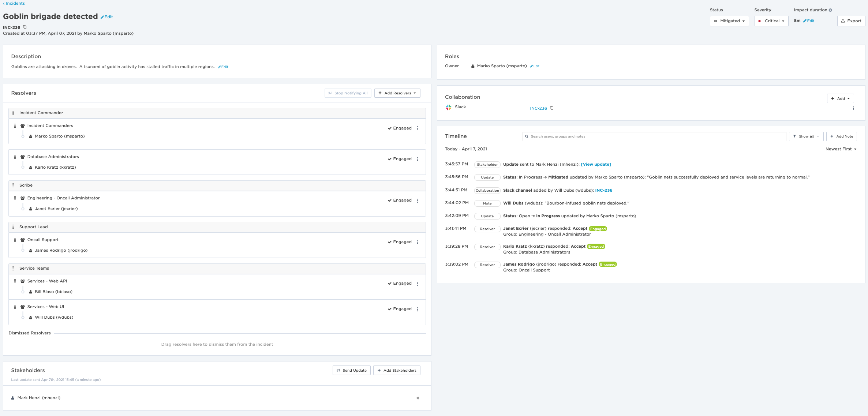Open the Mitigated status dropdown

(729, 21)
